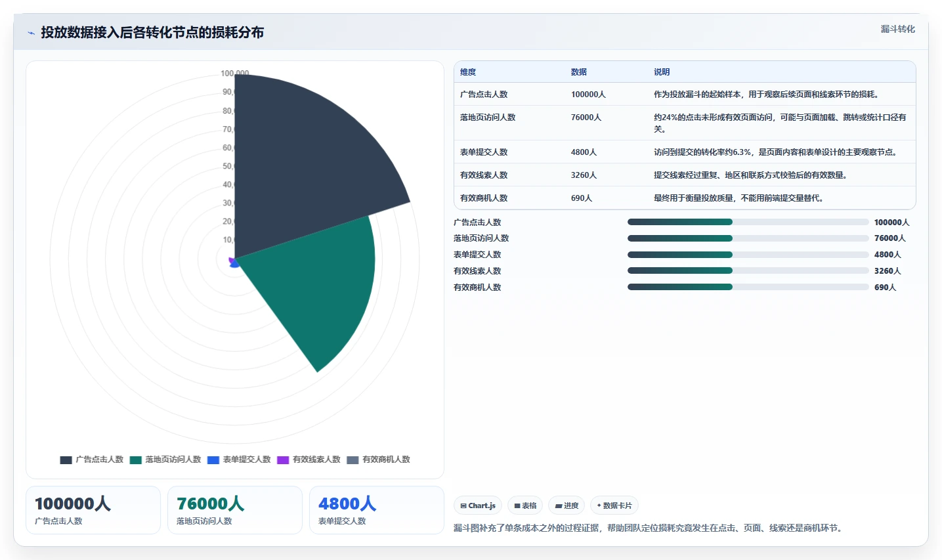Toggle the 表单提交人数 legend swatch
942x560 pixels.
click(213, 460)
